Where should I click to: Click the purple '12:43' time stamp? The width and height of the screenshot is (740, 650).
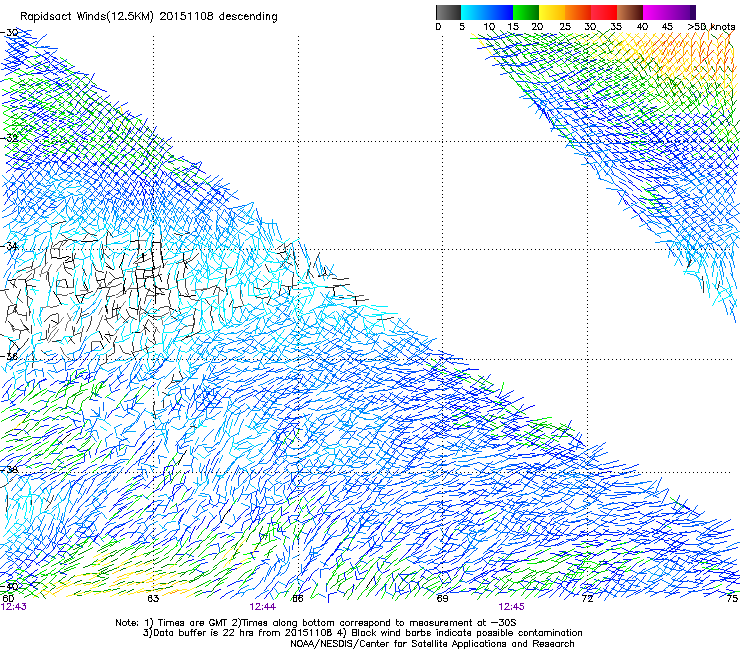point(14,607)
